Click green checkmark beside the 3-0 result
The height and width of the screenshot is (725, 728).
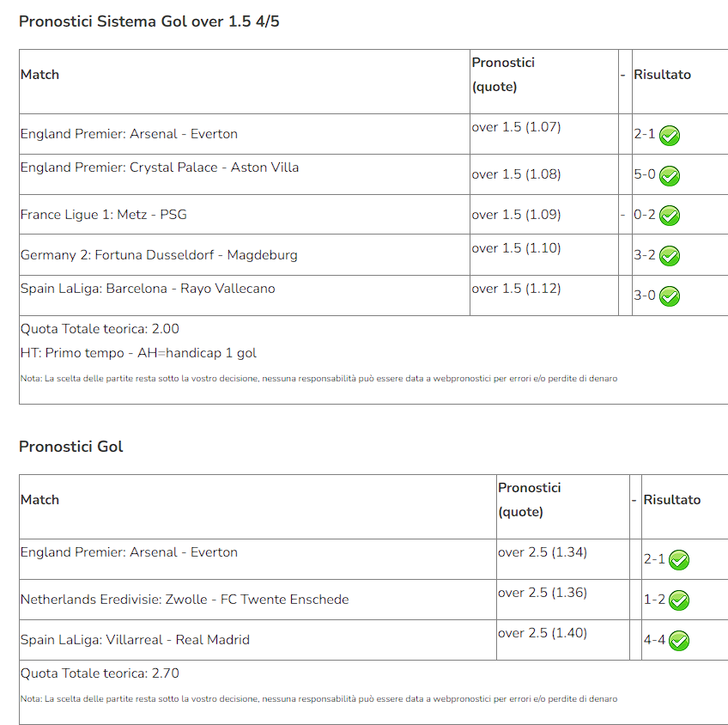pos(670,296)
